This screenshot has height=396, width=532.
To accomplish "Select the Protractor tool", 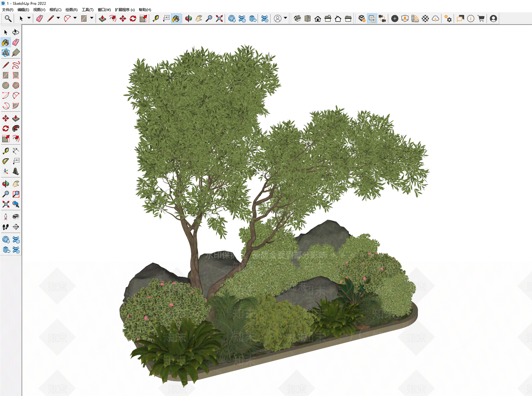I will (6, 161).
